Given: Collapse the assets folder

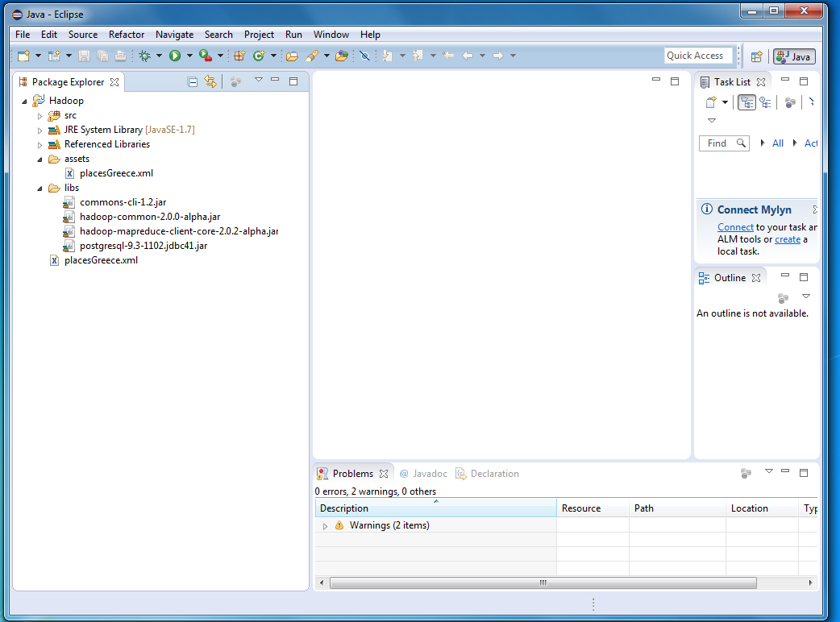Looking at the screenshot, I should tap(40, 159).
